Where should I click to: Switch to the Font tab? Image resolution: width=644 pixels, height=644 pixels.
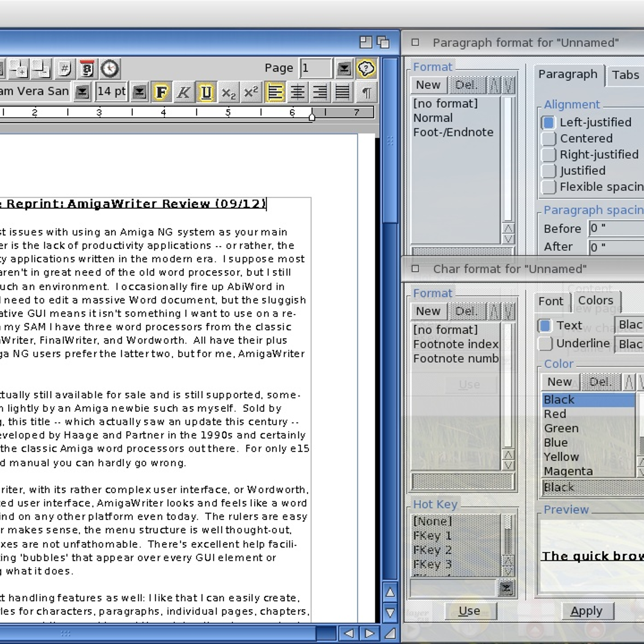point(551,301)
